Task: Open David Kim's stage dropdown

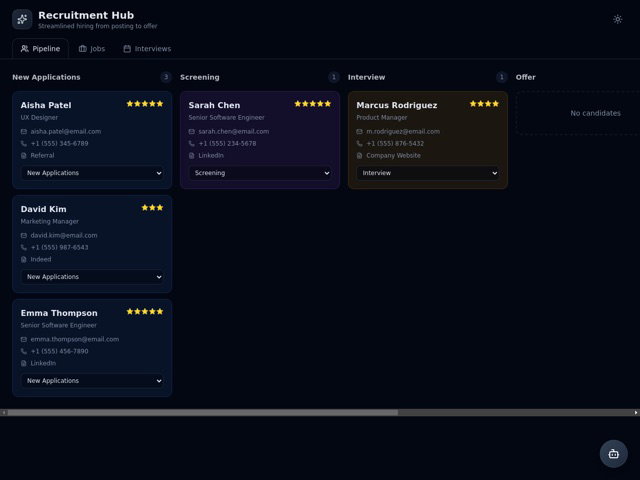Action: pyautogui.click(x=92, y=277)
